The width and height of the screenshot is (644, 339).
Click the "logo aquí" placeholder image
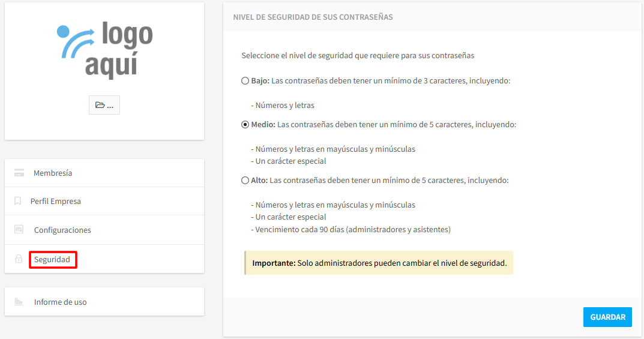tap(104, 50)
